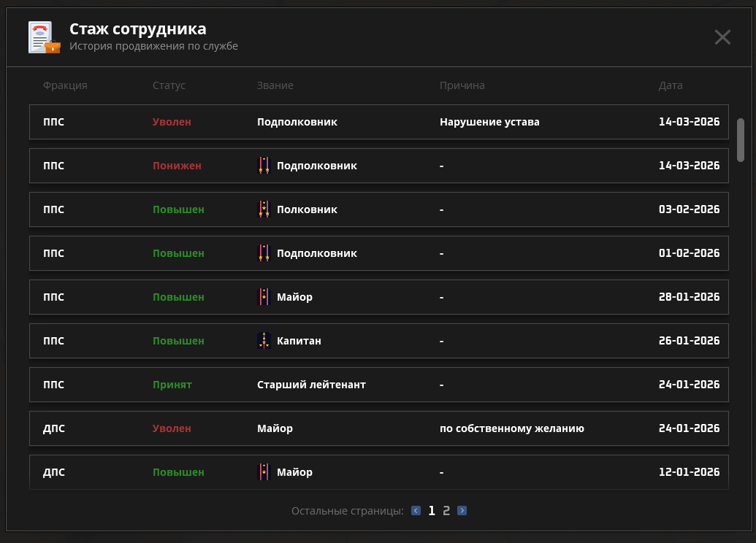Screen dimensions: 756x543
Task: Select the Принят row dated 24-01-2026
Action: 378,385
